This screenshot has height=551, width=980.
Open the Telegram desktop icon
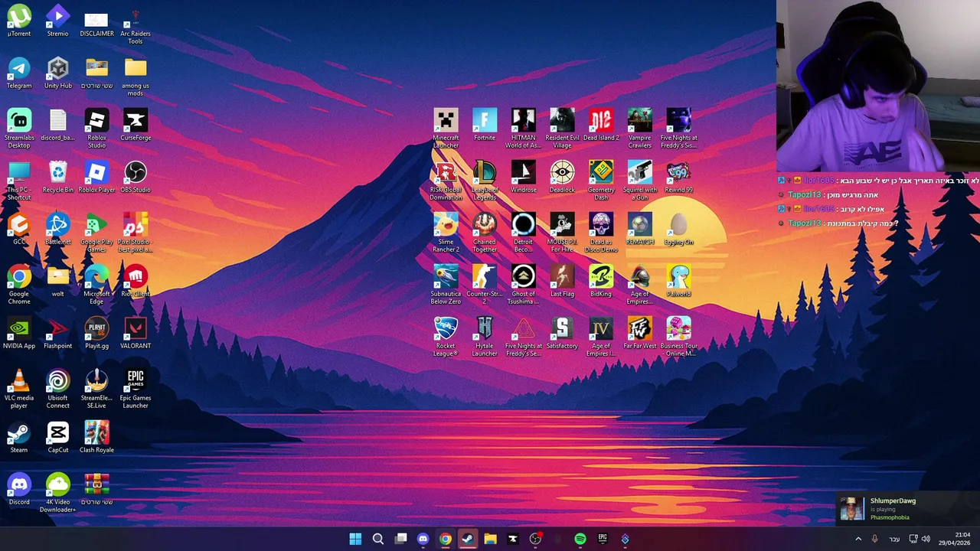click(19, 73)
